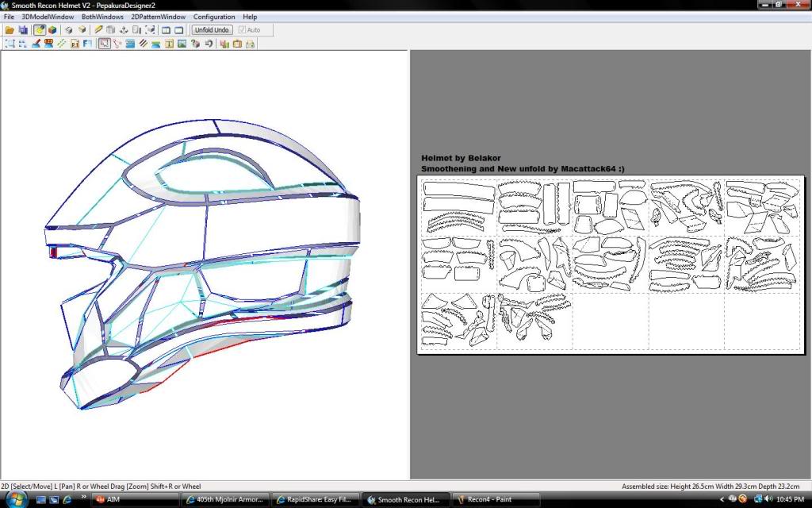This screenshot has height=508, width=812.
Task: Click the tan open-box toolbar icon
Action: tap(82, 30)
